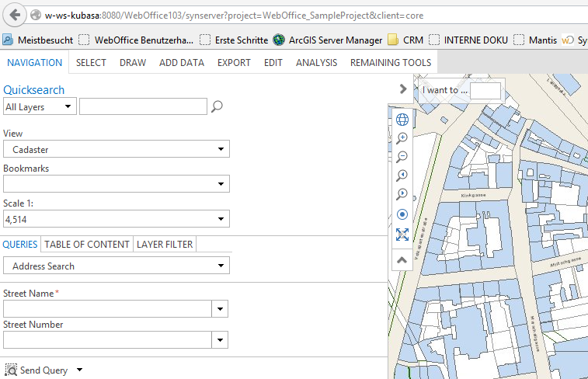
Task: Collapse the map toolbar with up chevron
Action: point(402,260)
